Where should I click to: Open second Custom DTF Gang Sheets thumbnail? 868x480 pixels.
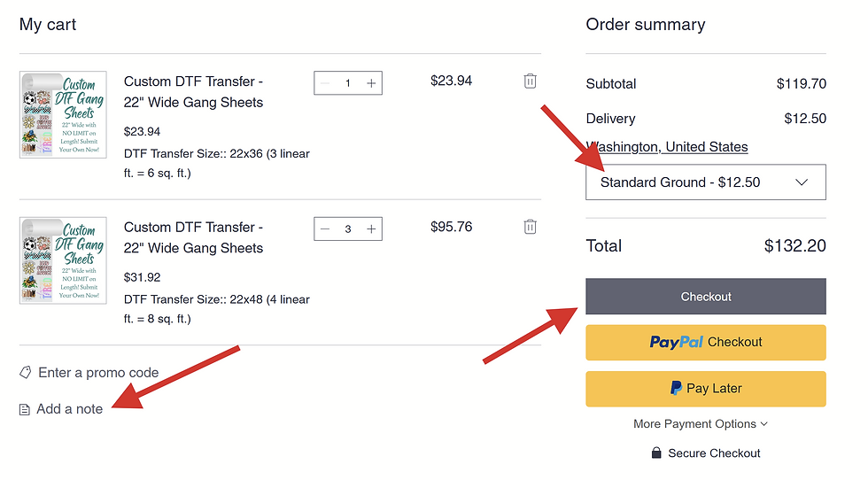[x=63, y=260]
